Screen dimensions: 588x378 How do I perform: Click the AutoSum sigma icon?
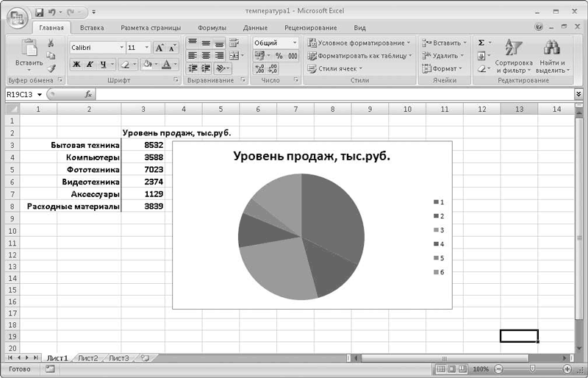tap(481, 43)
